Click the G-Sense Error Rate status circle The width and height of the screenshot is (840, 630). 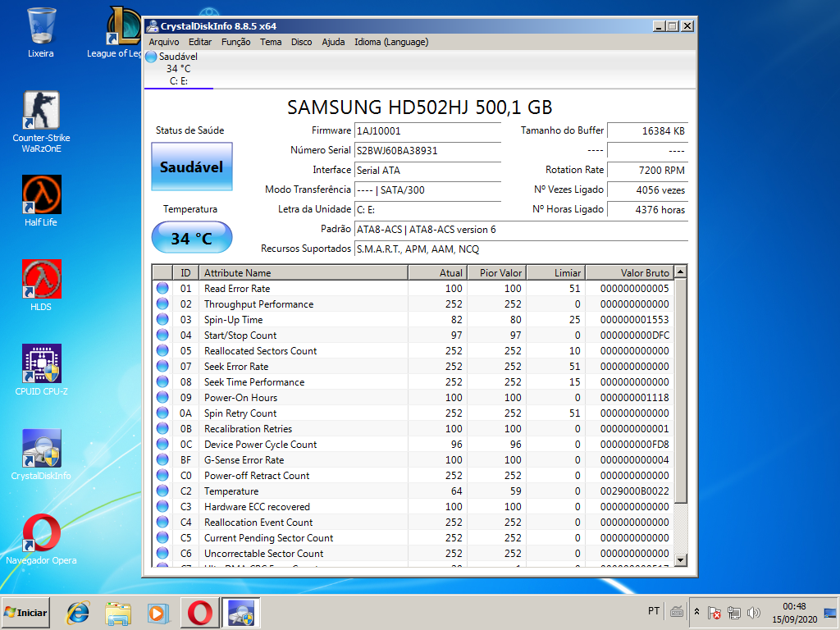pyautogui.click(x=162, y=459)
